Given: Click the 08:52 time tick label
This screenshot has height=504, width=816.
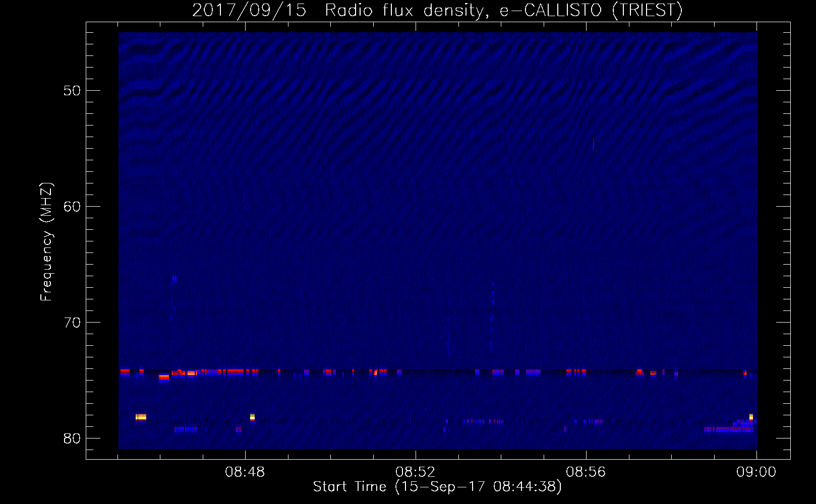Looking at the screenshot, I should pyautogui.click(x=416, y=472).
